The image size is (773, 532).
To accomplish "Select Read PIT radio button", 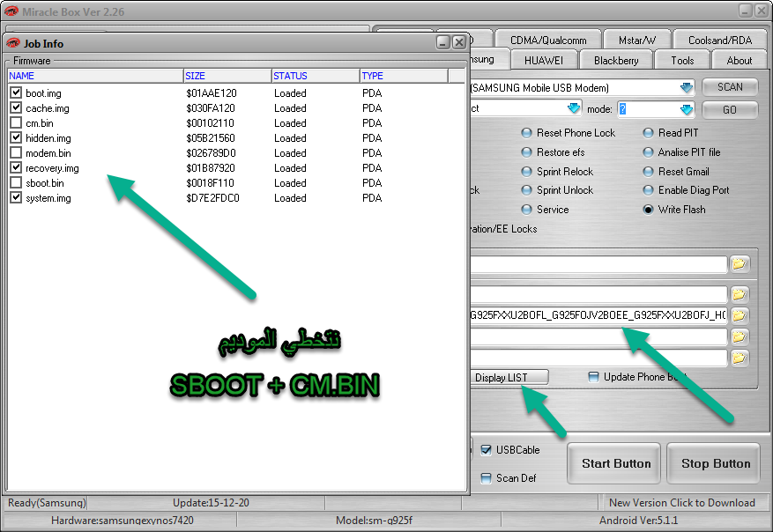I will point(648,133).
